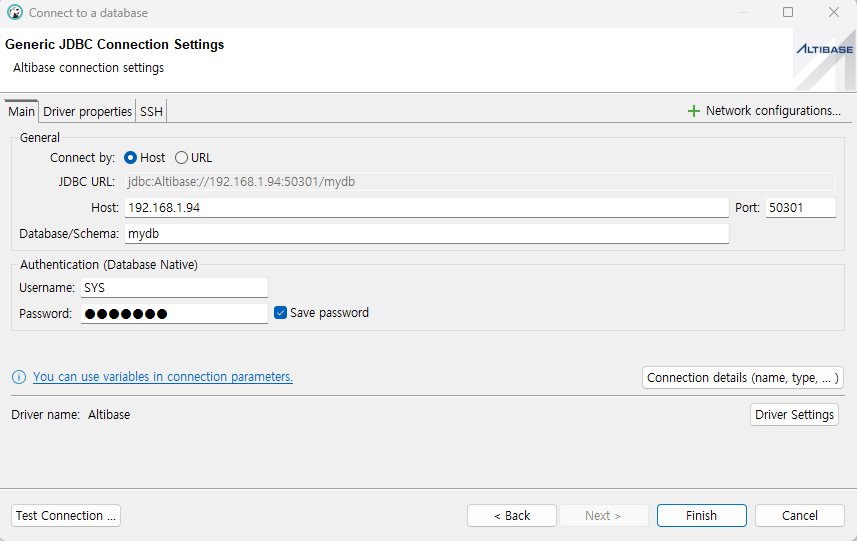Open the SSH tab
The height and width of the screenshot is (541, 857).
(151, 112)
